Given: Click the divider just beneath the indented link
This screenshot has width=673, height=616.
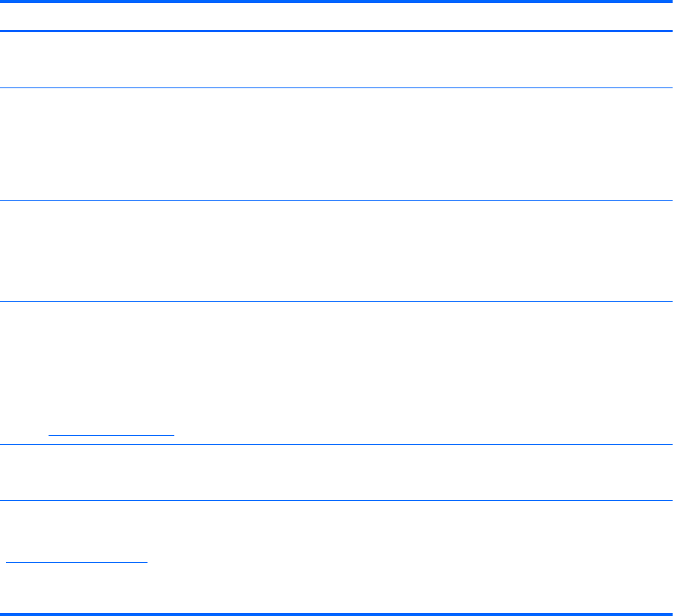Looking at the screenshot, I should [x=336, y=445].
